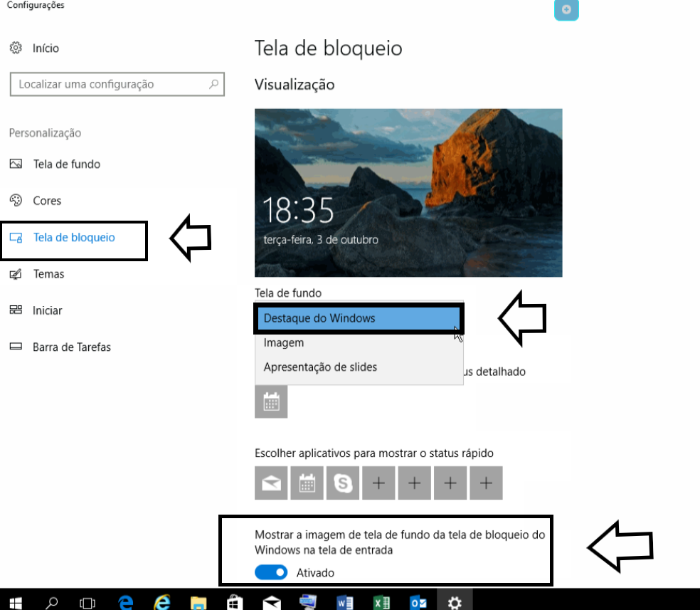Launch Outlook from taskbar
This screenshot has height=610, width=700.
tap(418, 603)
